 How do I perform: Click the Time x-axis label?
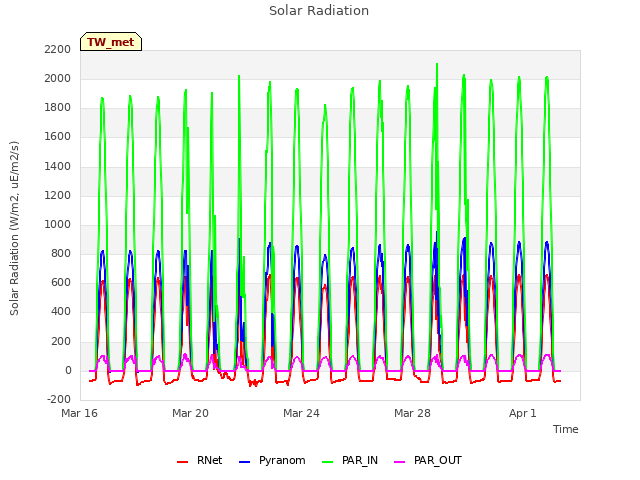[565, 429]
